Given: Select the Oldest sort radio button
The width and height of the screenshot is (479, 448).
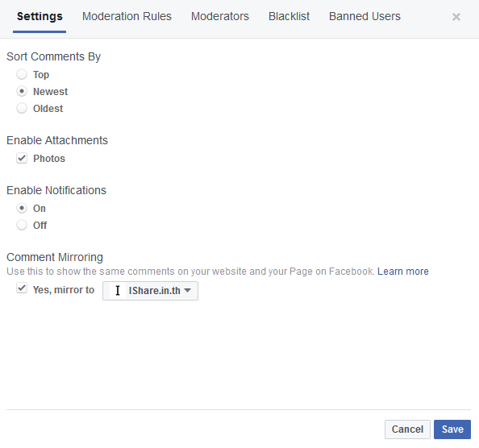Looking at the screenshot, I should coord(22,108).
